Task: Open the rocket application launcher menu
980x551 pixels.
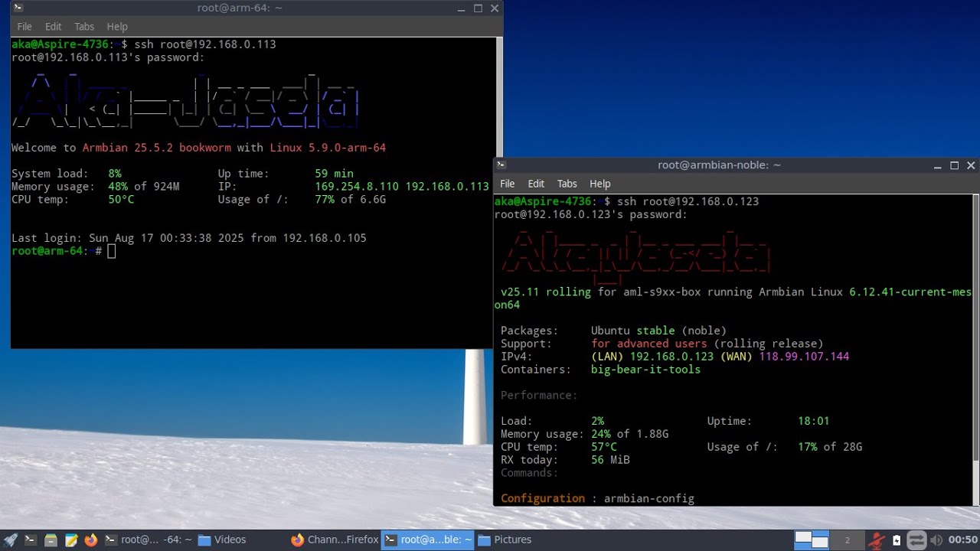Action: 10,540
